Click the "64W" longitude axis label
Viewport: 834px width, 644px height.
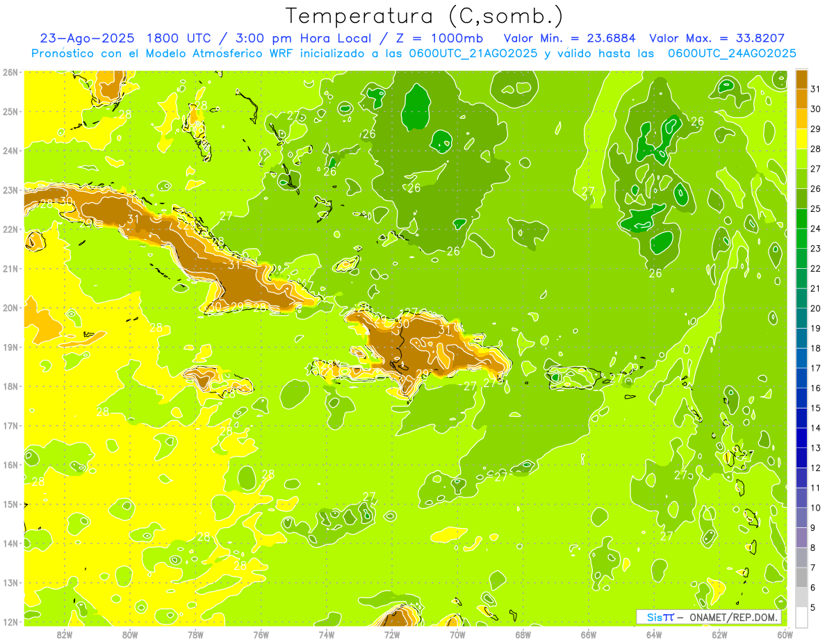pyautogui.click(x=654, y=634)
